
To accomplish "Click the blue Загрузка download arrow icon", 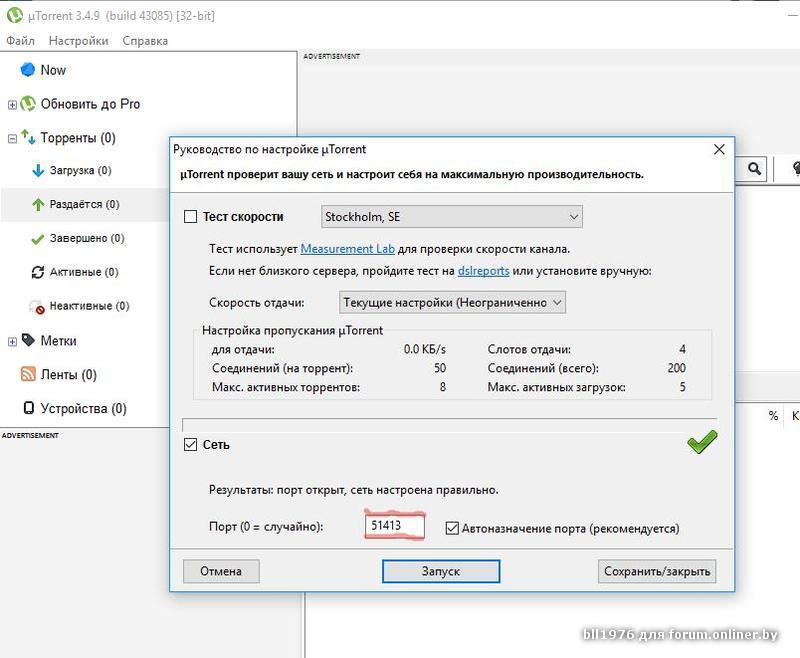I will 38,170.
